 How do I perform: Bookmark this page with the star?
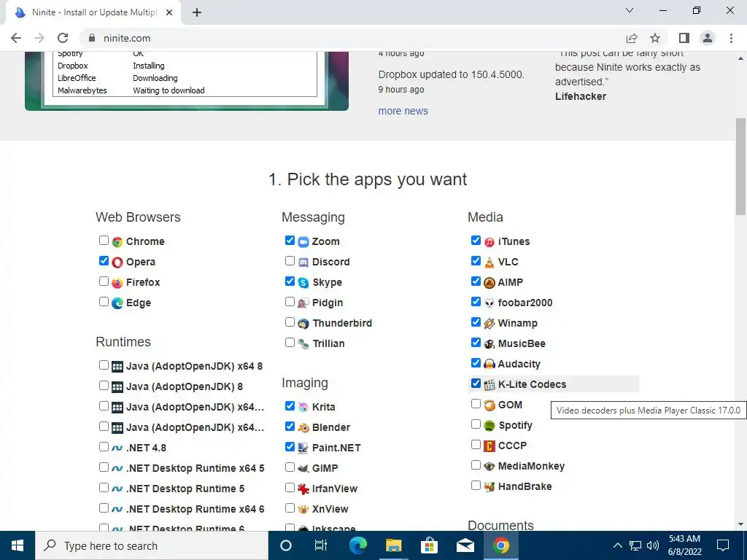(655, 38)
